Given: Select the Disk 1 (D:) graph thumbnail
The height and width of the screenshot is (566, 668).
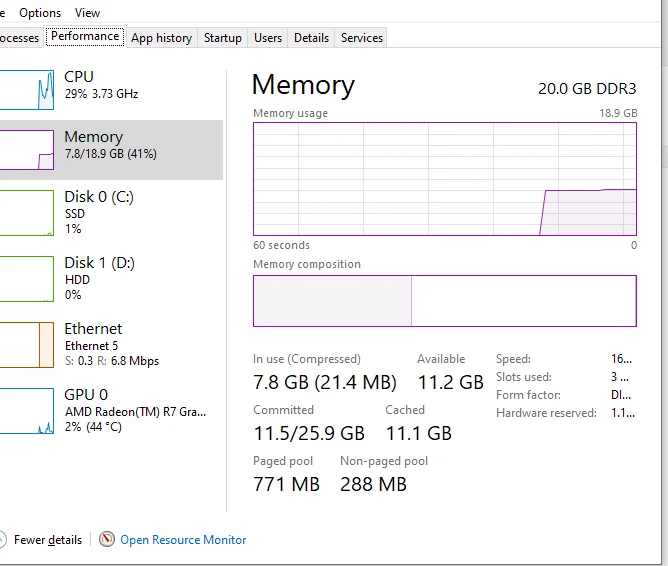Looking at the screenshot, I should (x=27, y=279).
